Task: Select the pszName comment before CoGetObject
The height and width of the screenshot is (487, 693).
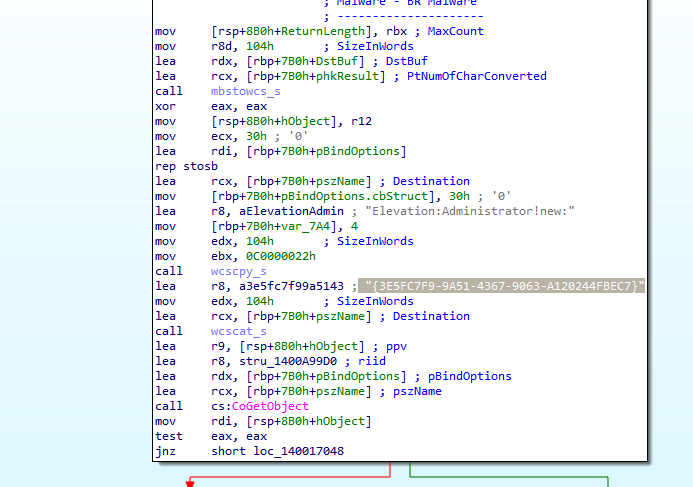Action: coord(417,392)
